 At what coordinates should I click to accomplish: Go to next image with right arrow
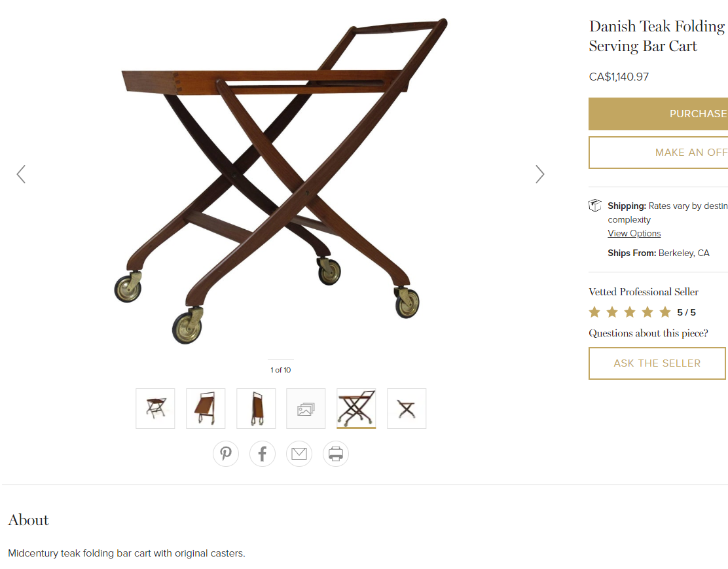click(539, 174)
